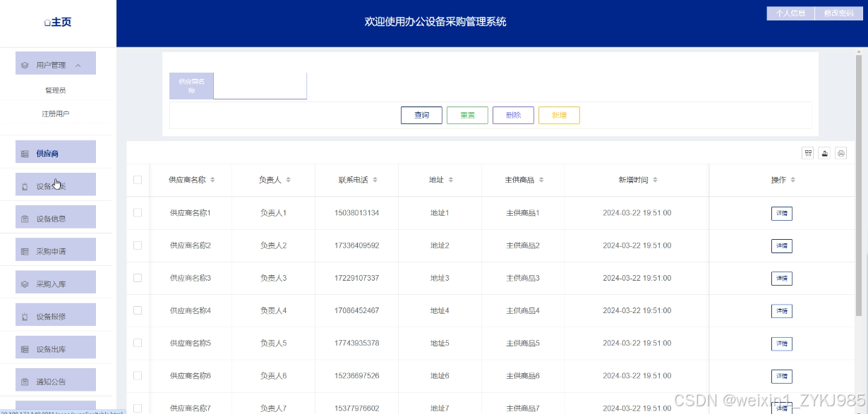Image resolution: width=868 pixels, height=414 pixels.
Task: Check the box for 供应商名称3 row
Action: click(x=138, y=278)
